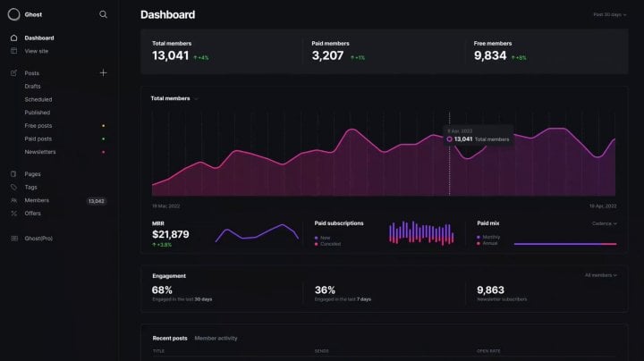This screenshot has height=361, width=644.
Task: Open the All members engagement dropdown
Action: pyautogui.click(x=600, y=275)
